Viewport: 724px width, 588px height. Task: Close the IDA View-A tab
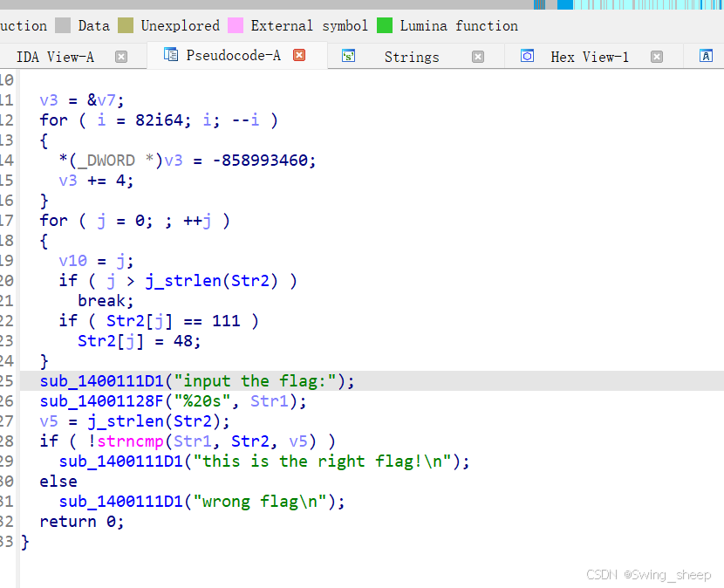(121, 57)
